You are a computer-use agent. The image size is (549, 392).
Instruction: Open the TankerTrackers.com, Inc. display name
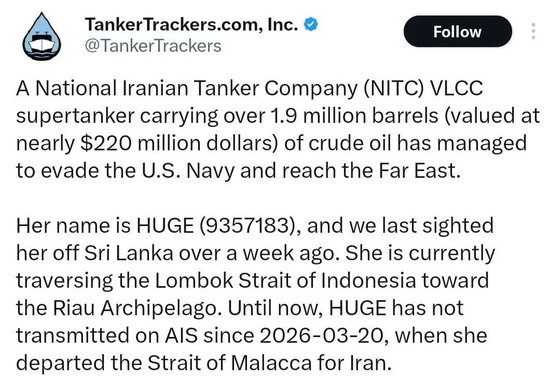click(191, 24)
